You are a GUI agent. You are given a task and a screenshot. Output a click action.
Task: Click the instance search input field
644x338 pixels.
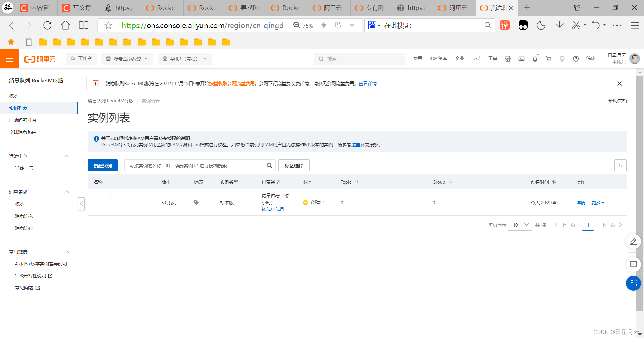[x=194, y=165]
